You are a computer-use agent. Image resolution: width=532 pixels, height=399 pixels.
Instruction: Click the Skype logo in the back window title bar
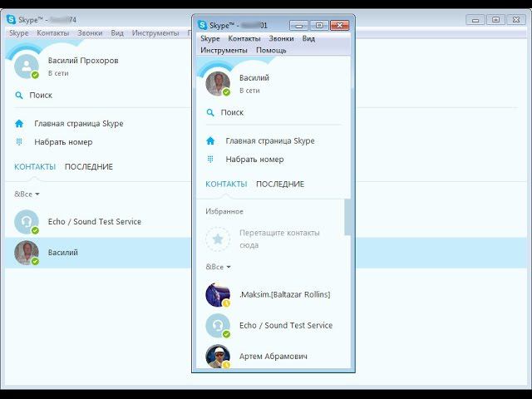tap(11, 20)
